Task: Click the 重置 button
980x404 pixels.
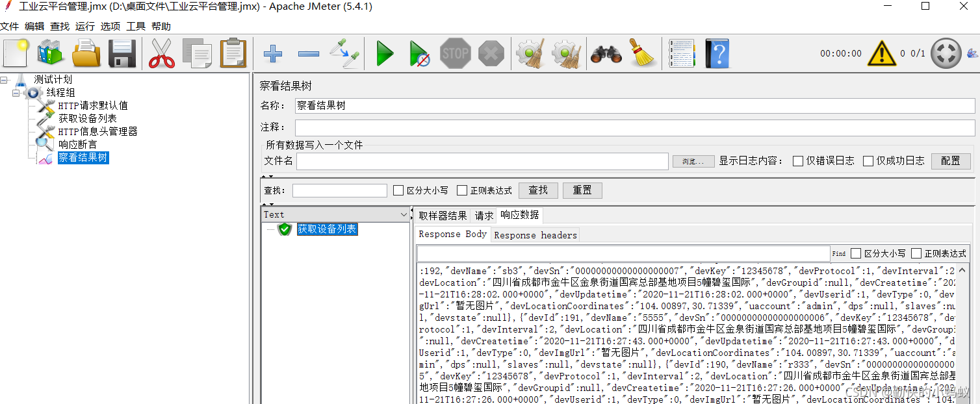Action: 582,190
